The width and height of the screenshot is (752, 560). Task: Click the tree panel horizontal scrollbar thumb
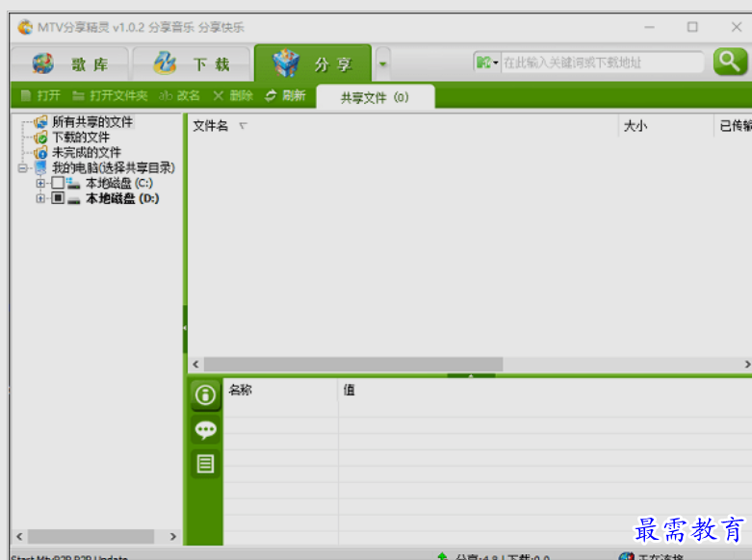click(x=91, y=537)
